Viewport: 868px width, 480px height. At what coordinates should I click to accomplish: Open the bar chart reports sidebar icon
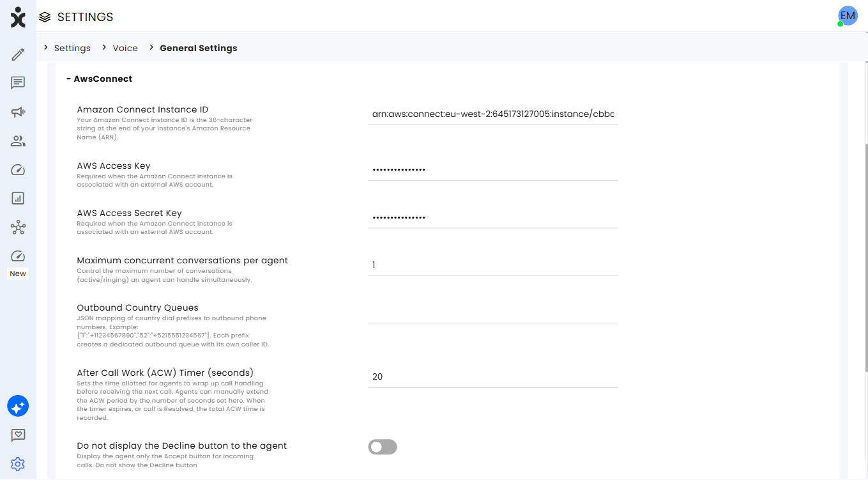tap(18, 199)
